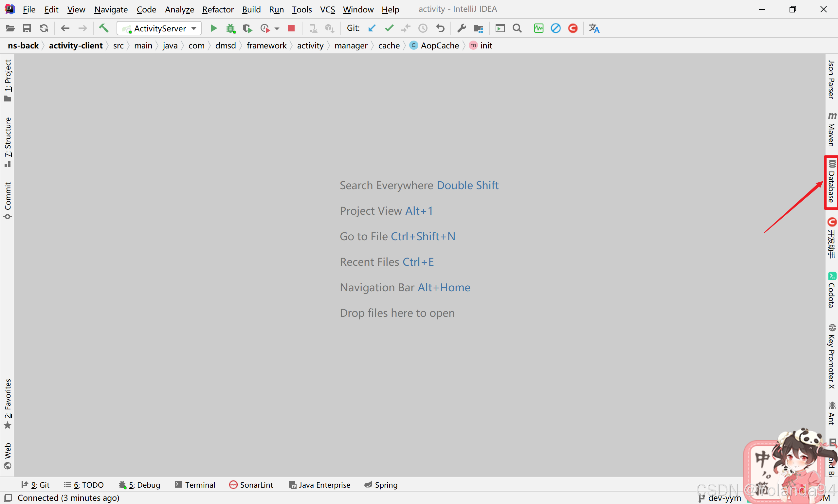
Task: Open search everywhere magnifier icon
Action: pyautogui.click(x=517, y=28)
